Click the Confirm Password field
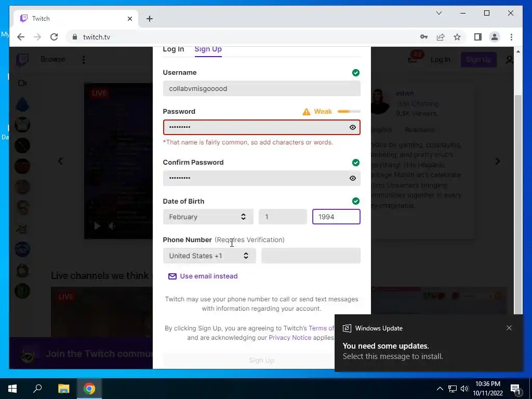The width and height of the screenshot is (532, 399). [x=262, y=178]
